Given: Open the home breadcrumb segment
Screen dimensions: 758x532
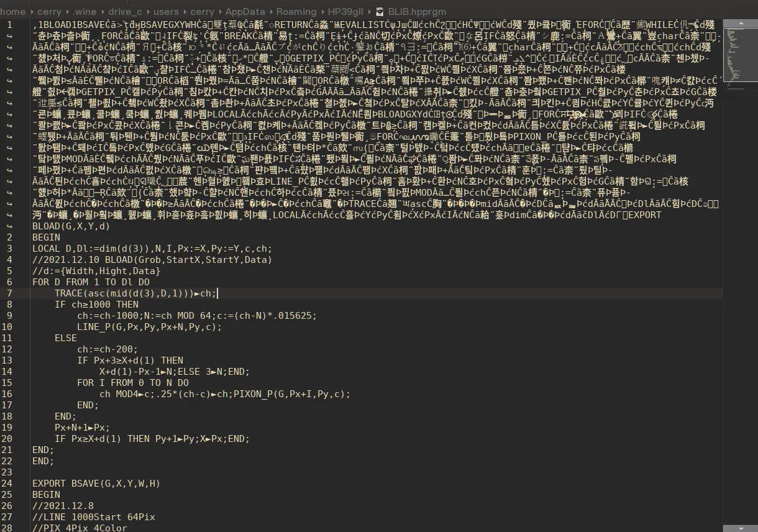Looking at the screenshot, I should pos(13,11).
